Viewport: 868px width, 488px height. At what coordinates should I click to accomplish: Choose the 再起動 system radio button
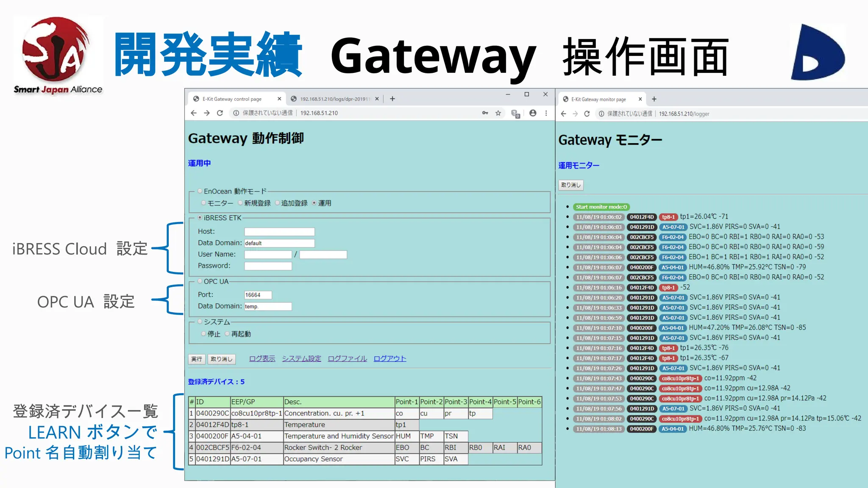tap(227, 334)
